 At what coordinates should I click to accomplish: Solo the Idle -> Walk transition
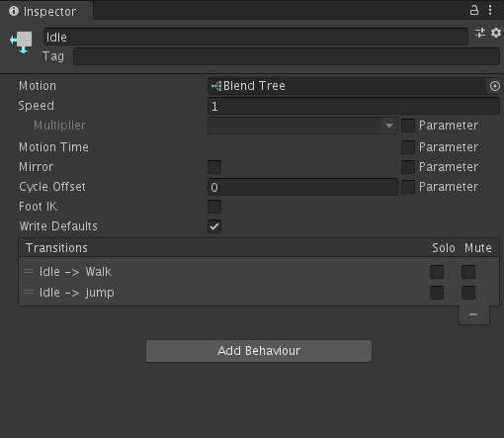pos(437,272)
